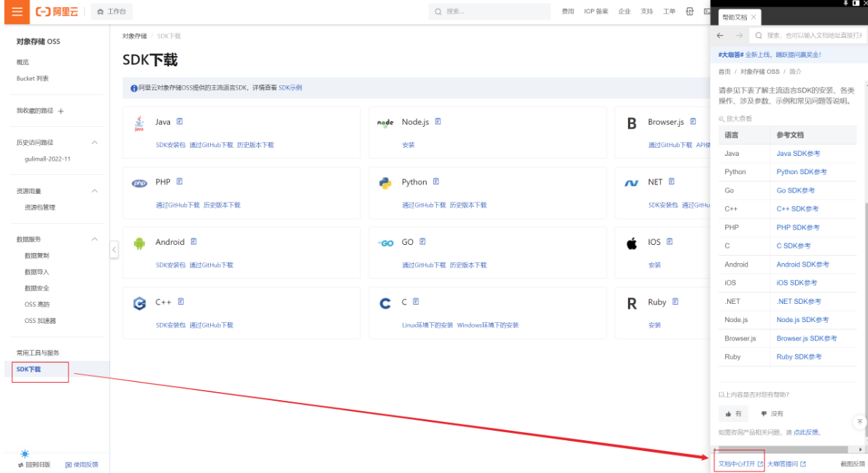Click the Python logo icon
This screenshot has height=473, width=868.
385,183
